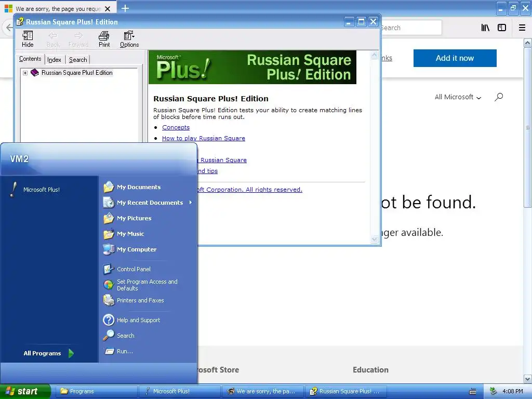Switch to browser 'We are sorry' taskbar button
This screenshot has width=532, height=399.
point(263,391)
